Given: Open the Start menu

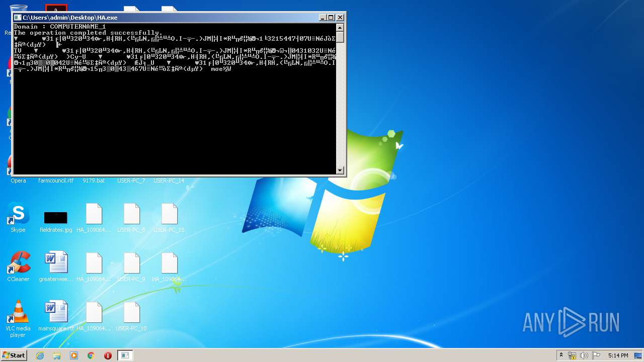Looking at the screenshot, I should click(14, 355).
